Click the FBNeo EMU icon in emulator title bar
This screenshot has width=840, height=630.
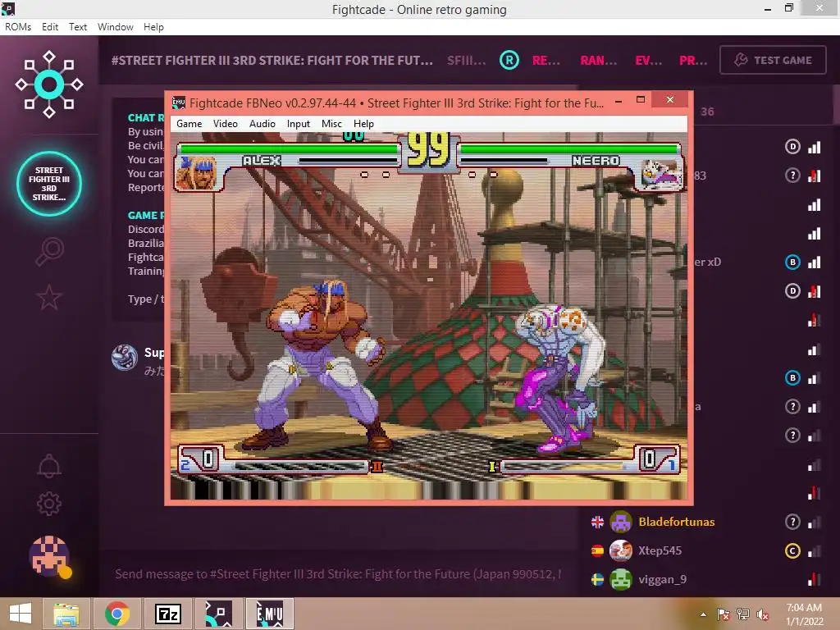(x=178, y=103)
